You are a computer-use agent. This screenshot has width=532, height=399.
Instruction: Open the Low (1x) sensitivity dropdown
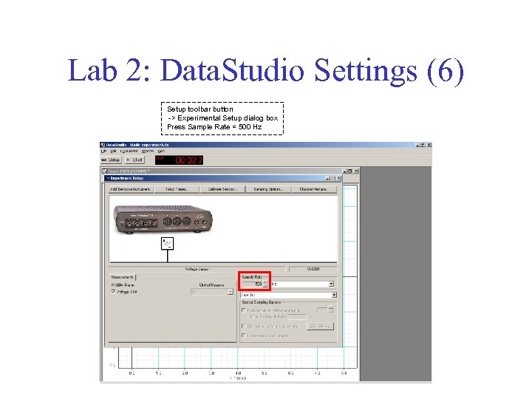[x=288, y=295]
